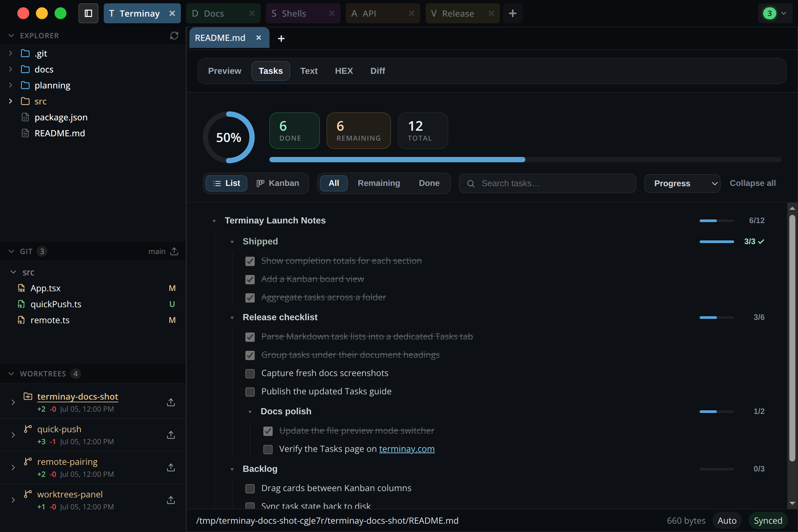The width and height of the screenshot is (798, 532).
Task: Click the planning folder icon
Action: [x=25, y=85]
